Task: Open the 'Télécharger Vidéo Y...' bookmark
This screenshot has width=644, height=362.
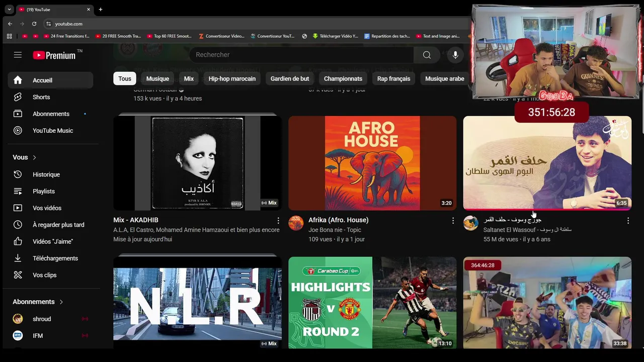Action: [x=335, y=36]
